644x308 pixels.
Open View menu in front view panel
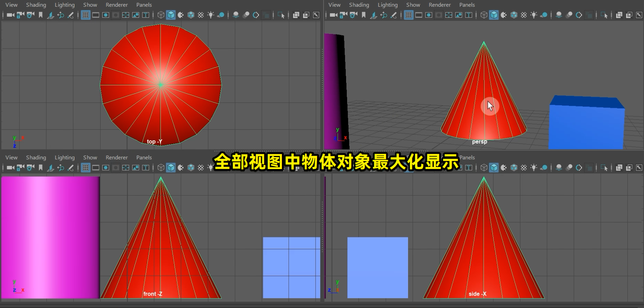click(x=11, y=157)
